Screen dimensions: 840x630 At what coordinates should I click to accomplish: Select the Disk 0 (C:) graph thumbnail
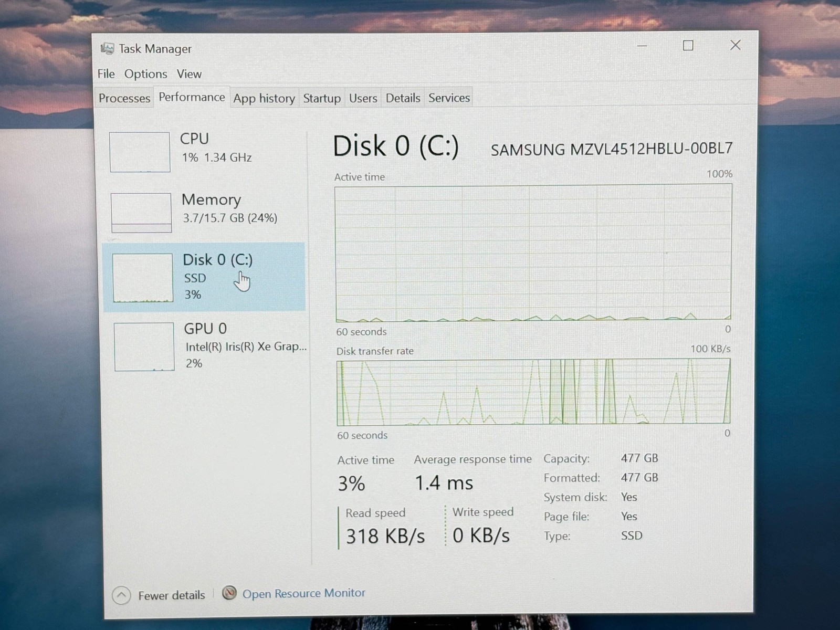point(143,278)
